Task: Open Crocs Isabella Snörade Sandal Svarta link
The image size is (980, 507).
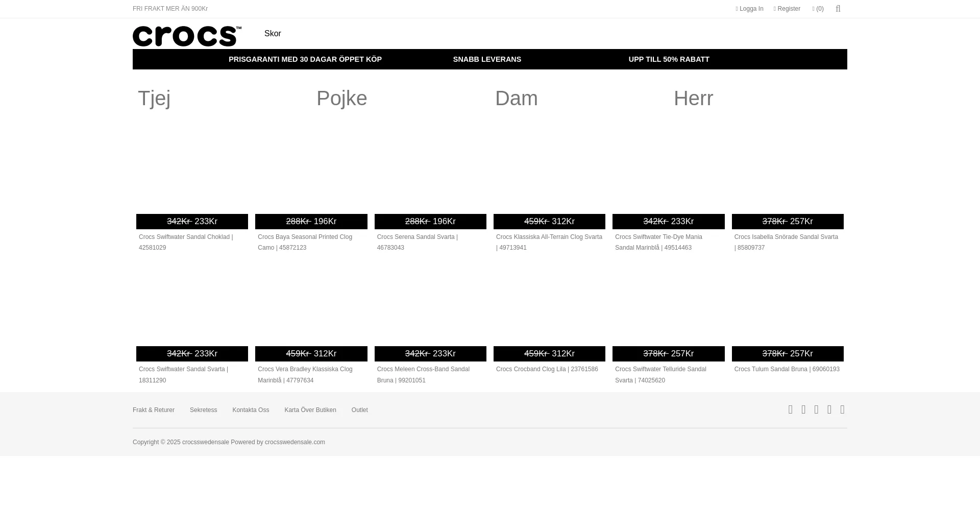Action: [786, 242]
